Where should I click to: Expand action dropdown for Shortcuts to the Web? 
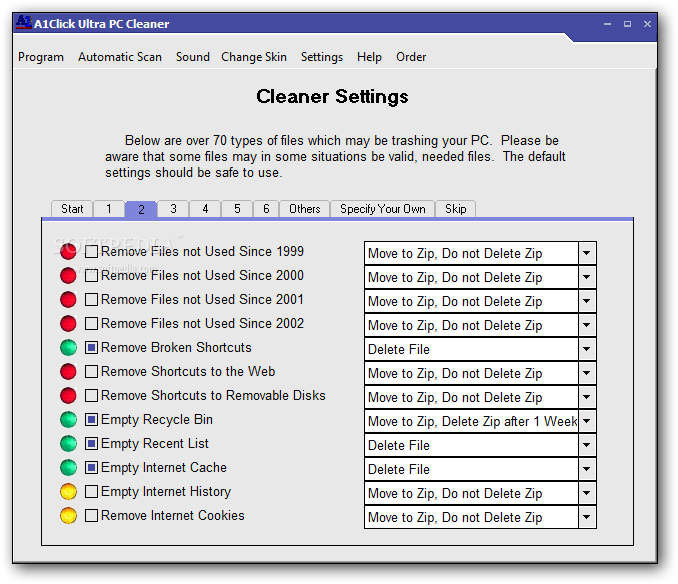pyautogui.click(x=587, y=373)
